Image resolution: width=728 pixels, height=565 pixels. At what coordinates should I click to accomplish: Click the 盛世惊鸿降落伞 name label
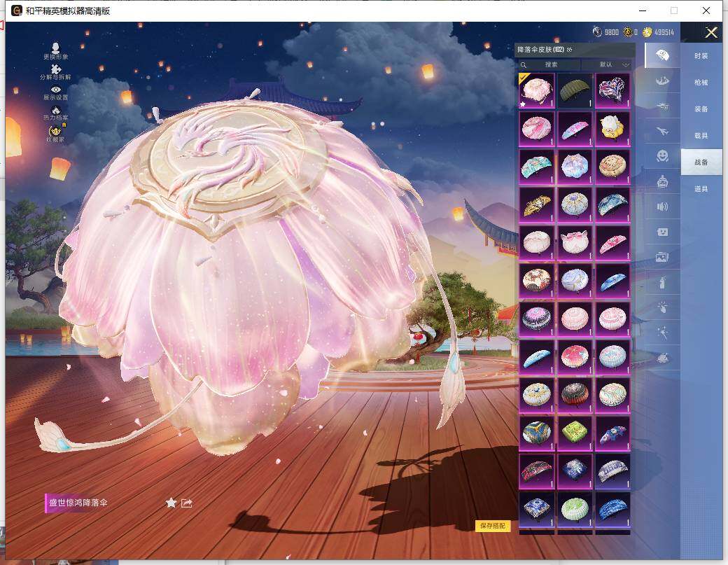tap(78, 503)
